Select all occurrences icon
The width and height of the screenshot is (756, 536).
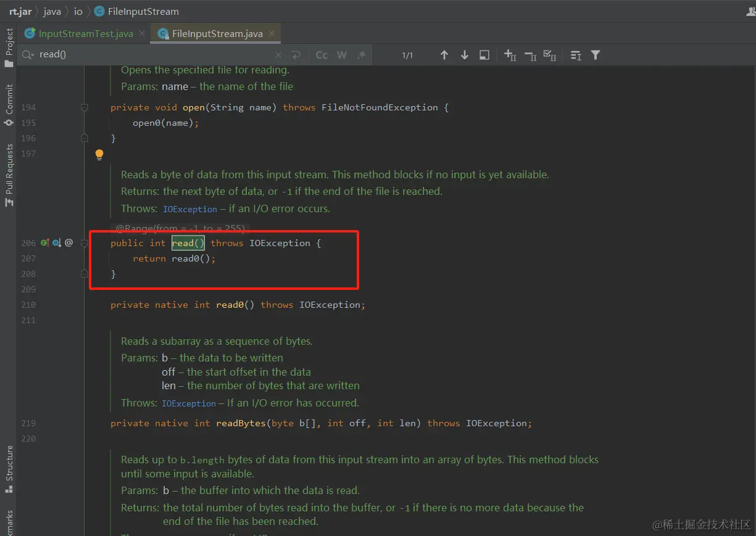[550, 55]
